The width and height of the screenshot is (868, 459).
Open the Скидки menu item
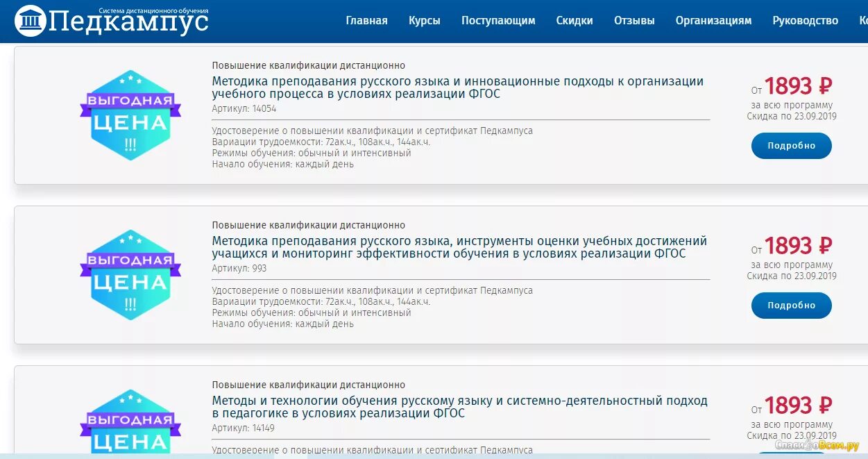pos(575,21)
